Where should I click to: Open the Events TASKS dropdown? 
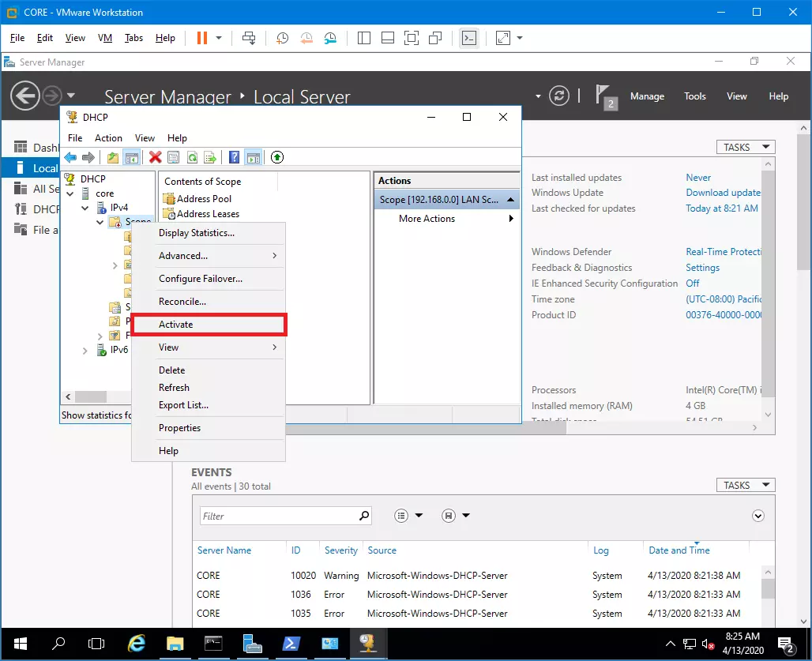point(746,485)
